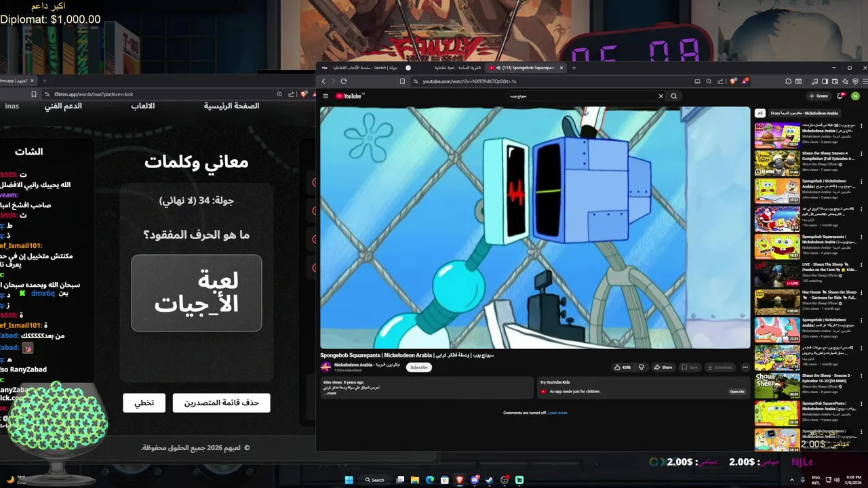
Task: Open YouTube notifications bell
Action: point(840,96)
